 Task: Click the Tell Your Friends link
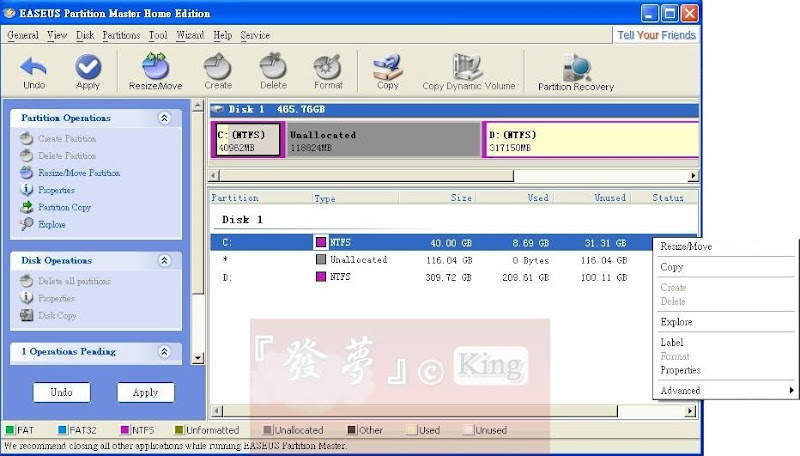[x=656, y=35]
